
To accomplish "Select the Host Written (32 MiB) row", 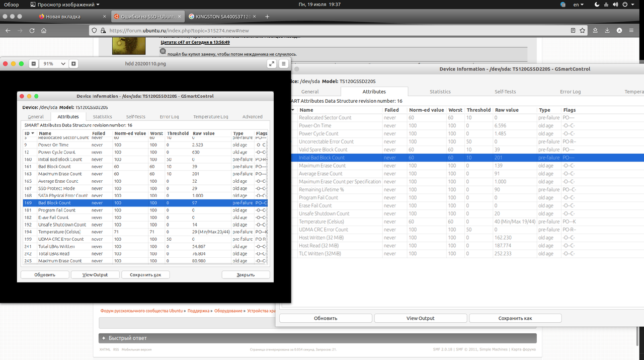I will (x=467, y=238).
